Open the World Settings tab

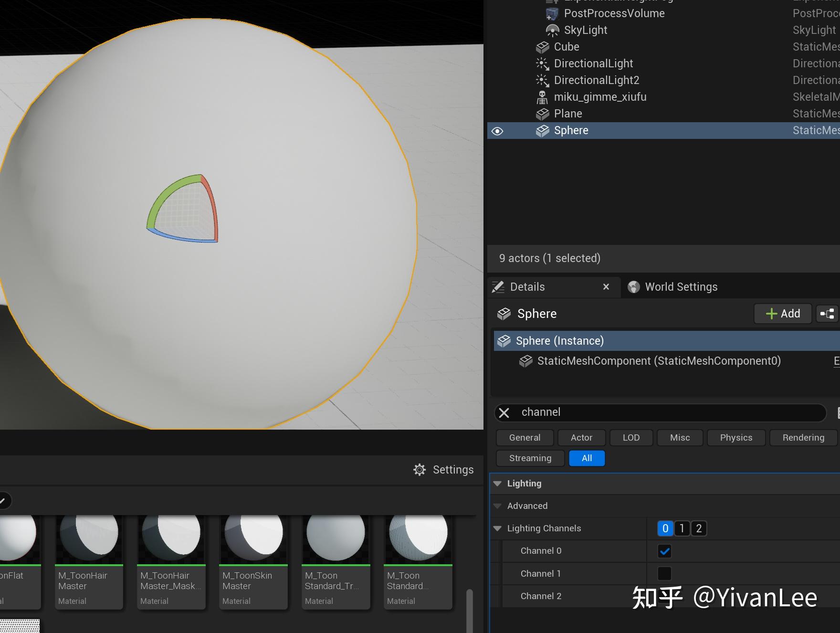click(x=673, y=287)
